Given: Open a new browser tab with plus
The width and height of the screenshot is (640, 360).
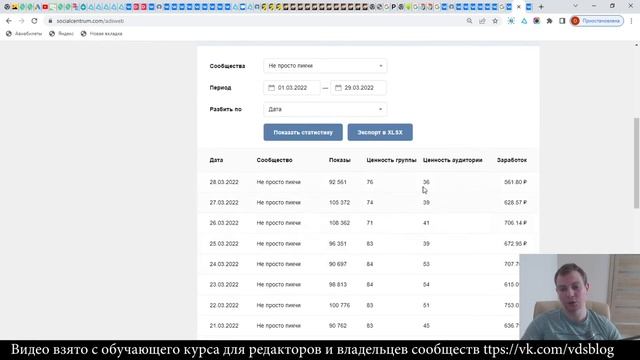Looking at the screenshot, I should click(541, 7).
